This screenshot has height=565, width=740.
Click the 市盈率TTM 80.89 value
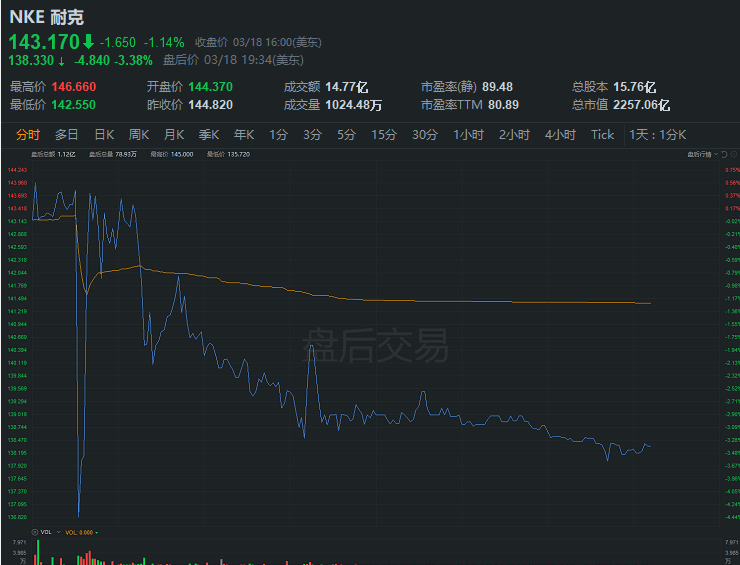pos(503,105)
